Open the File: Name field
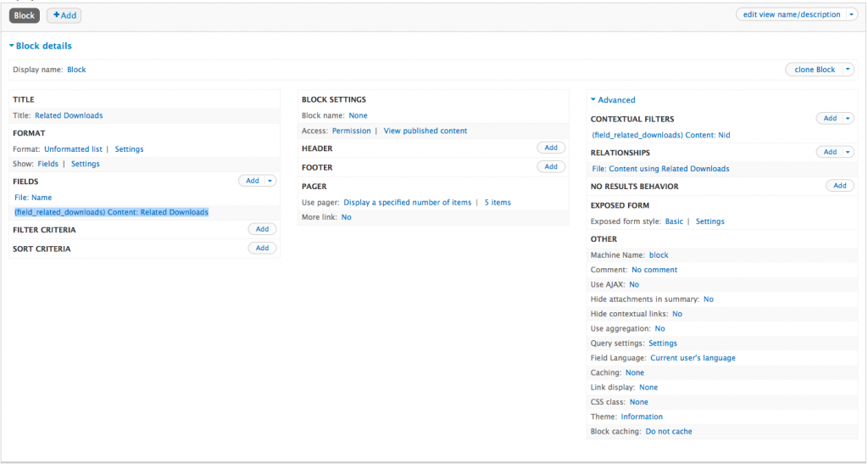The height and width of the screenshot is (464, 868). pos(33,198)
